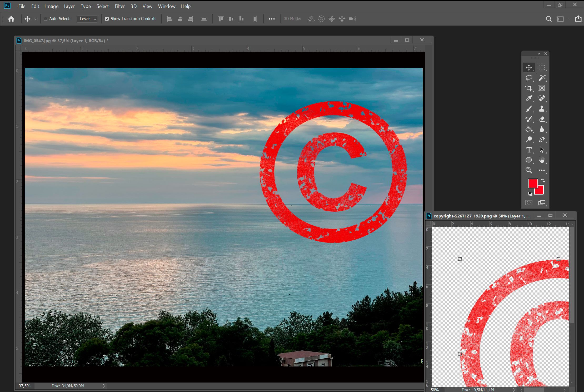584x392 pixels.
Task: Go to Home screen
Action: (11, 19)
